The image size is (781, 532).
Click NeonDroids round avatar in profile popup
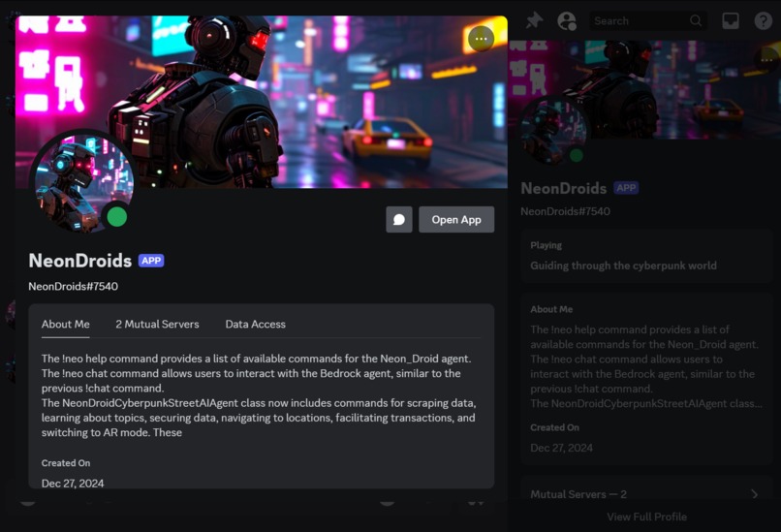pyautogui.click(x=83, y=183)
